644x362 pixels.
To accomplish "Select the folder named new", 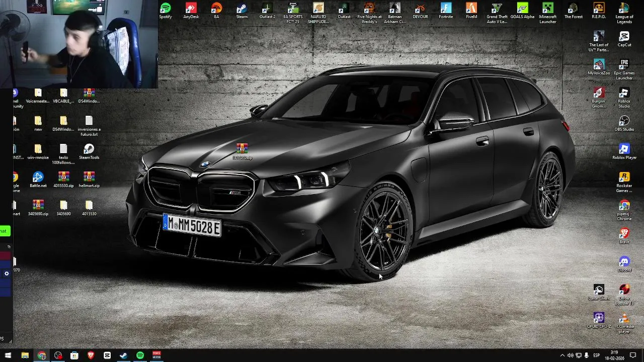I will click(x=38, y=124).
